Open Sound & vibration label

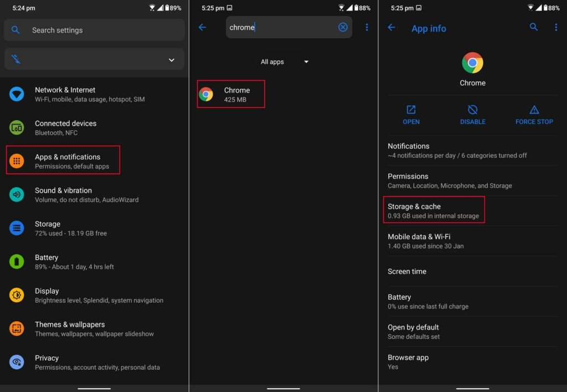63,190
